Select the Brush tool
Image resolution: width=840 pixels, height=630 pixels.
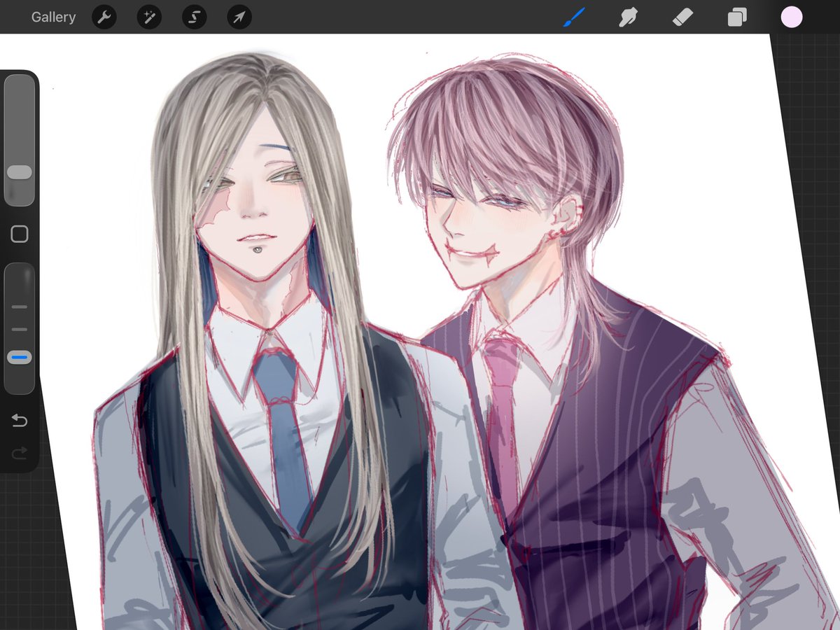pyautogui.click(x=574, y=17)
